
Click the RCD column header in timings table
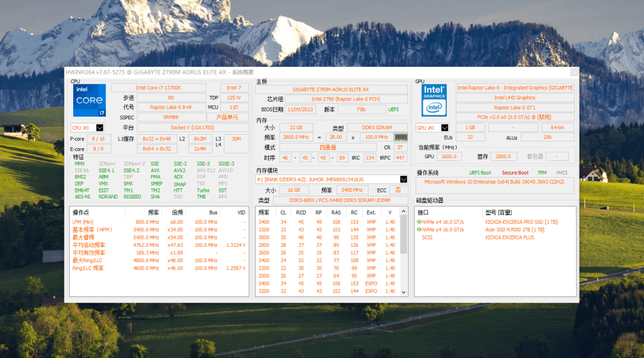click(x=301, y=213)
